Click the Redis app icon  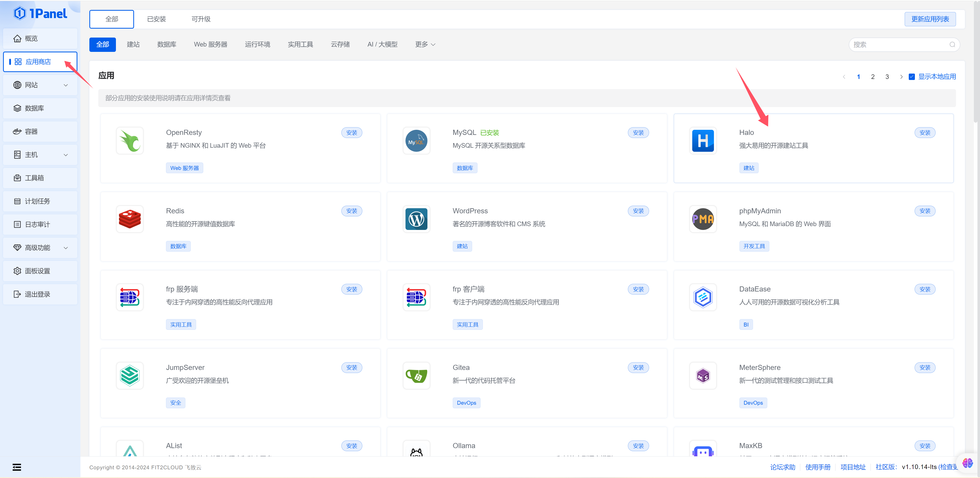(x=130, y=219)
